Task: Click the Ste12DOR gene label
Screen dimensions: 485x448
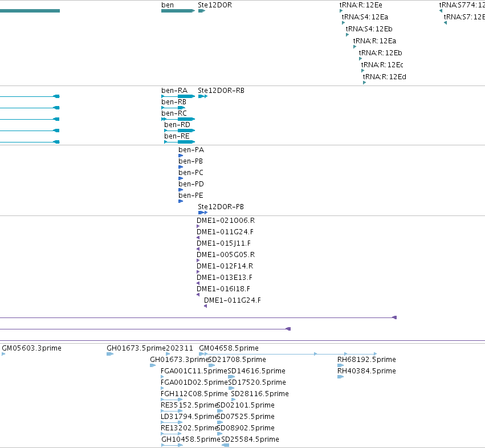Action: click(215, 5)
